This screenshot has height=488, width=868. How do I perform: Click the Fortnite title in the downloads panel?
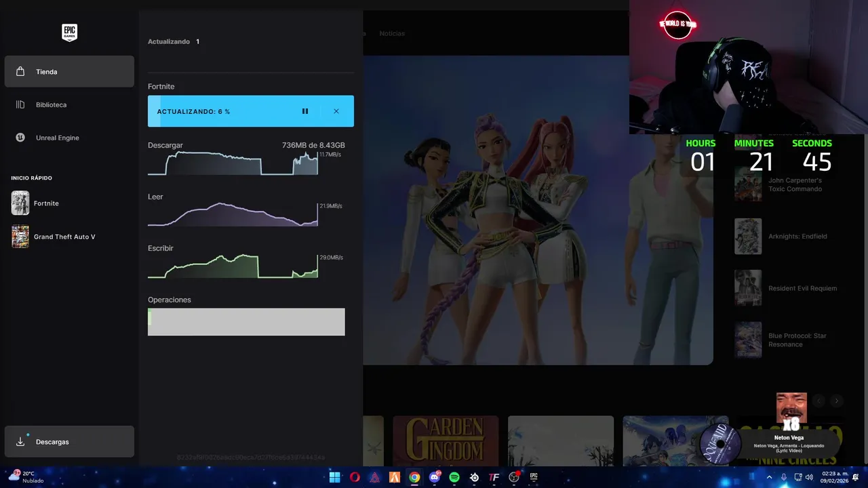[161, 86]
